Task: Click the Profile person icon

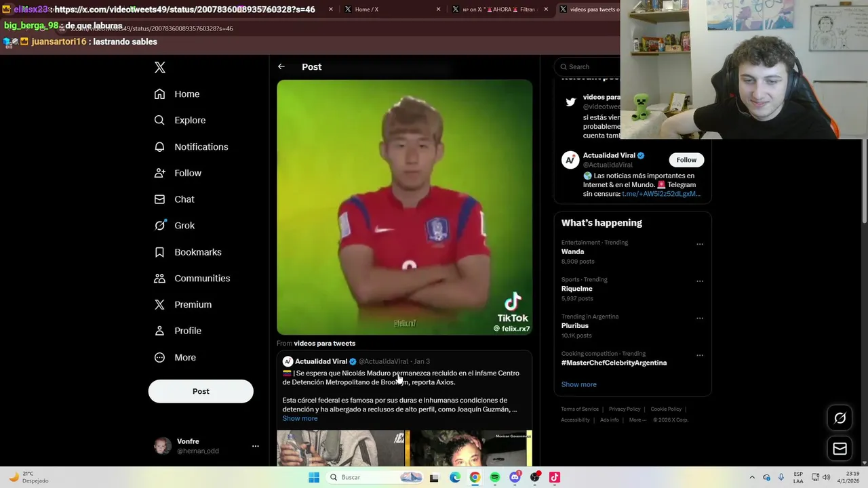Action: (159, 331)
